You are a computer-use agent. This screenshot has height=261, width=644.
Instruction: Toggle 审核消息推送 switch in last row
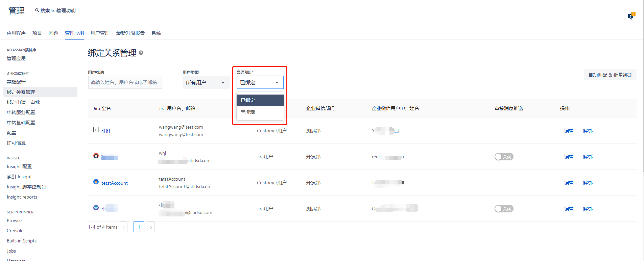504,209
